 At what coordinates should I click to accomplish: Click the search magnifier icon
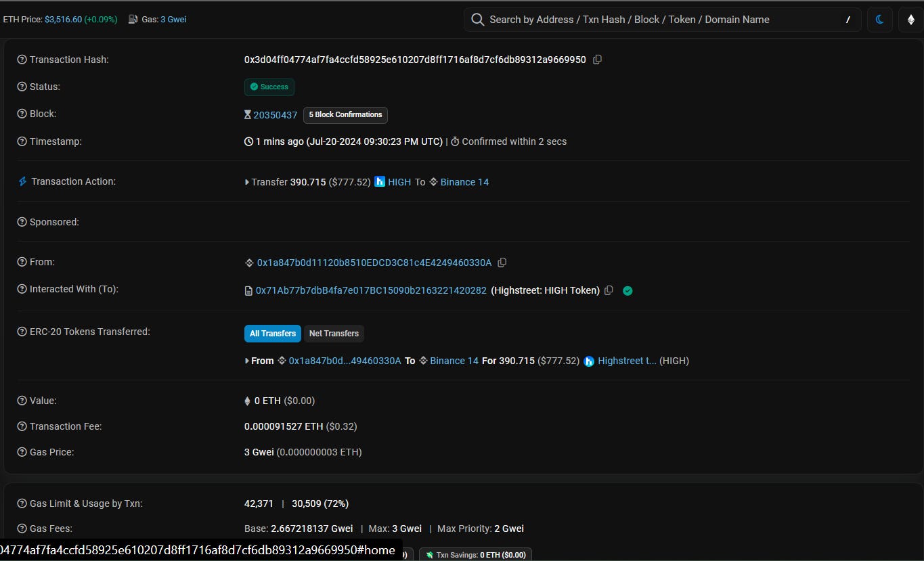click(477, 20)
